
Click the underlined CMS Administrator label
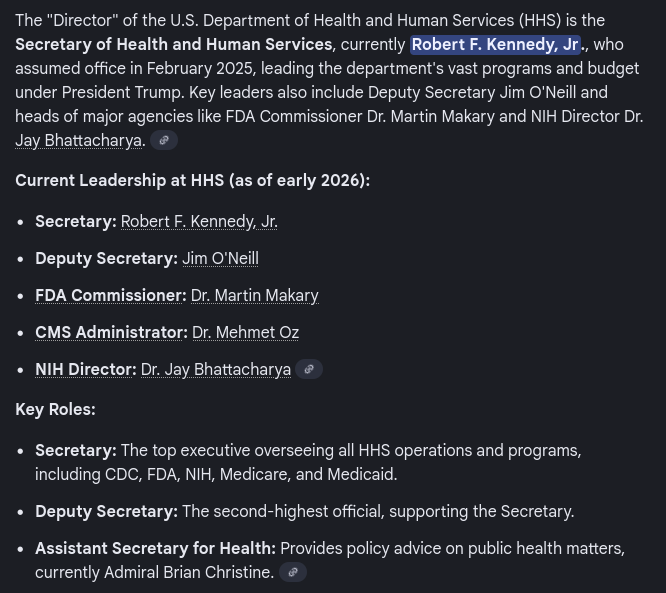pos(111,333)
